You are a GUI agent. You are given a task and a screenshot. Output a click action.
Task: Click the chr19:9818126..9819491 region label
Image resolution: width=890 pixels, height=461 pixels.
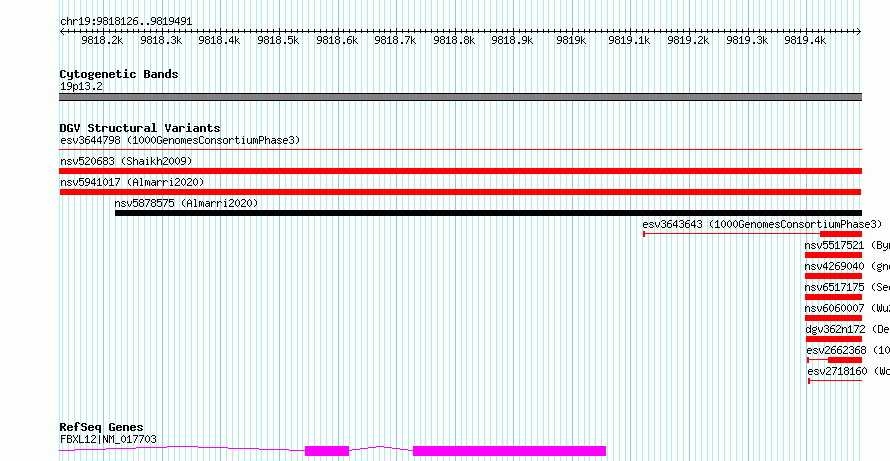126,22
